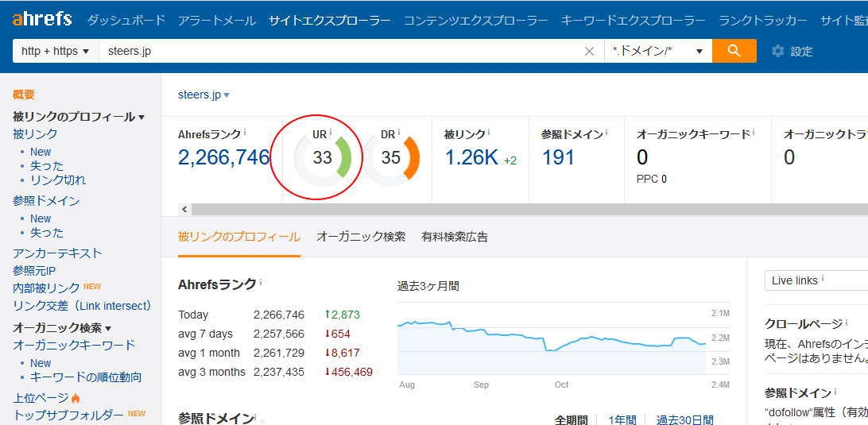Screen dimensions: 868x425
Task: Click the info icon beside Ahrefsランク metric
Action: pyautogui.click(x=245, y=133)
